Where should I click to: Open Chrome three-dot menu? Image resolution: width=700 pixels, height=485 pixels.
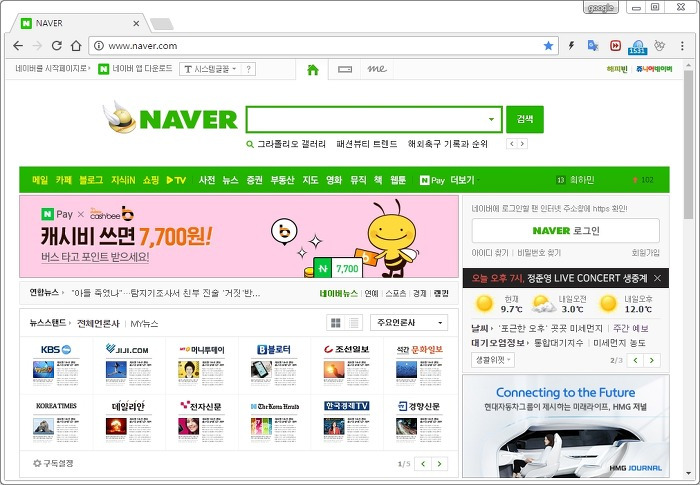[x=682, y=46]
